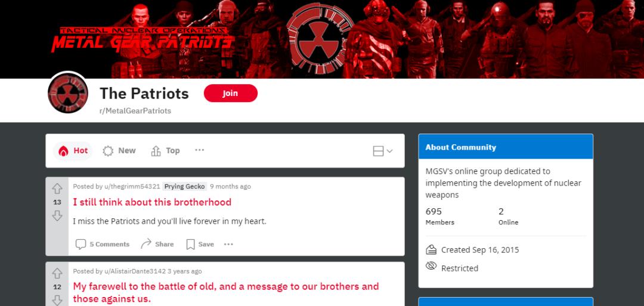
Task: Click The Patriots community avatar icon
Action: pos(68,93)
